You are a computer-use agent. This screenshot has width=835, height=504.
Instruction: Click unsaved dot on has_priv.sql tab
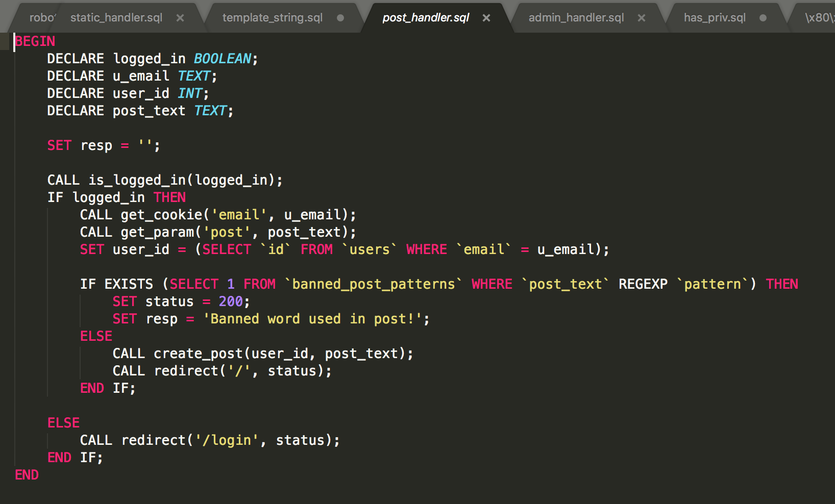763,18
